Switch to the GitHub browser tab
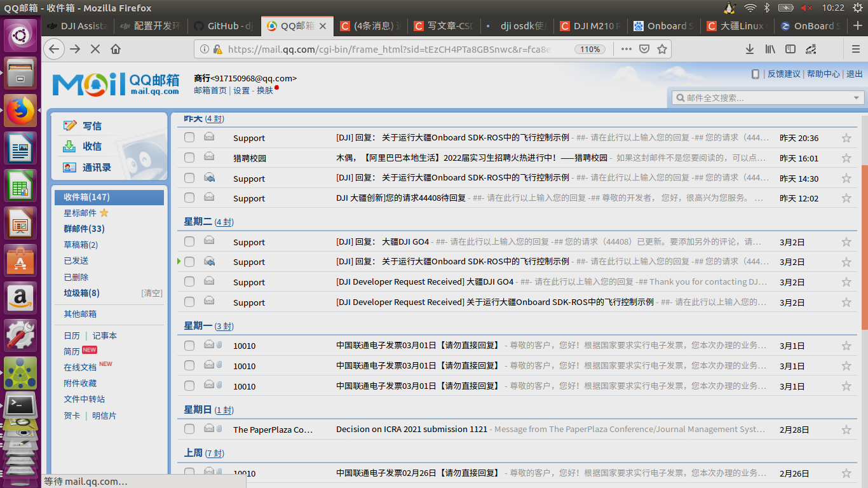868x488 pixels. click(x=223, y=26)
